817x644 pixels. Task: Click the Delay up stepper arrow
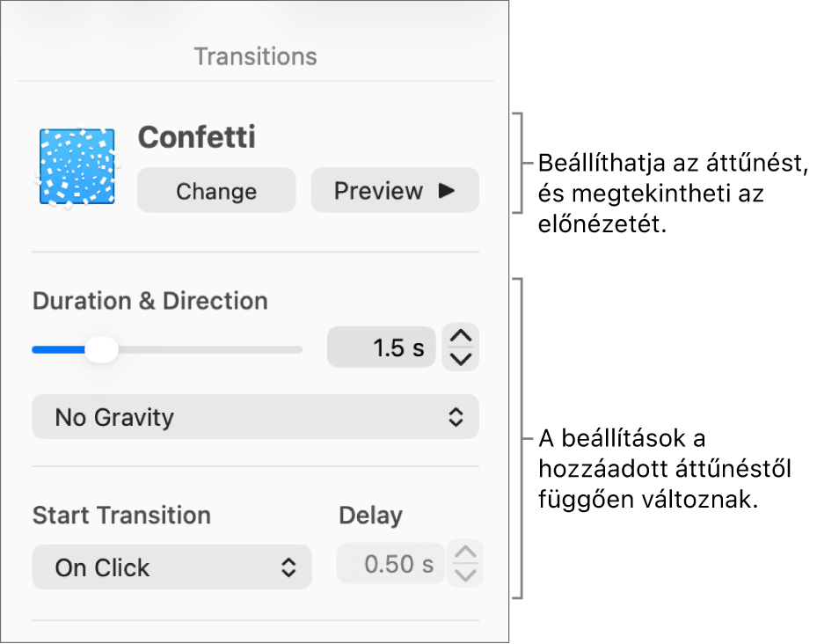(466, 553)
